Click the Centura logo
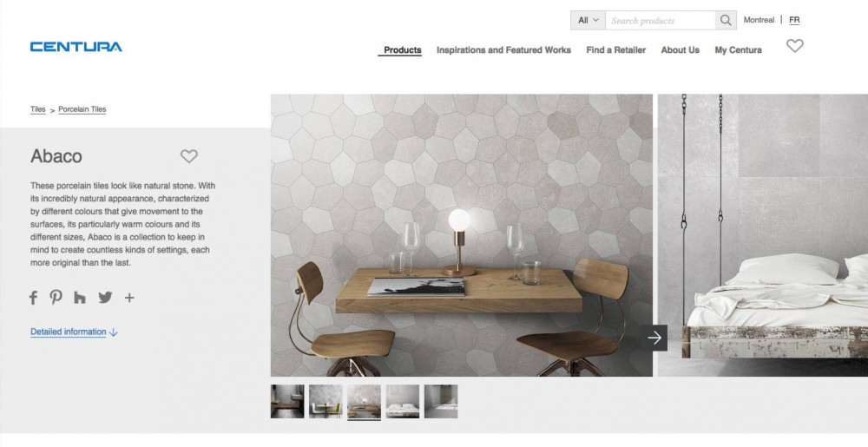The width and height of the screenshot is (868, 447). point(76,47)
